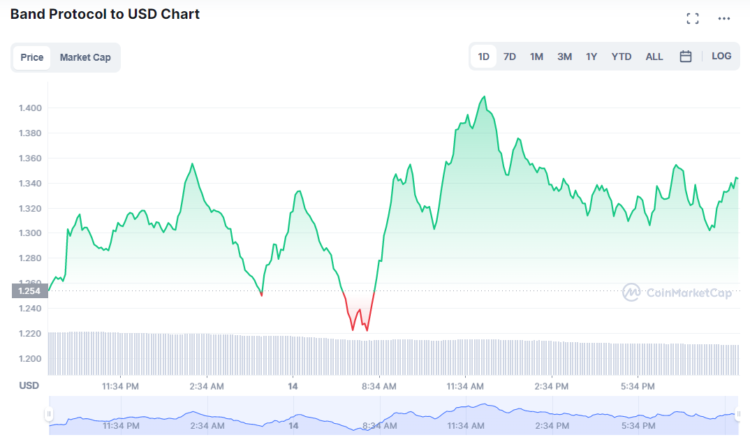Open the three-dot more options menu
This screenshot has width=750, height=442.
point(724,18)
